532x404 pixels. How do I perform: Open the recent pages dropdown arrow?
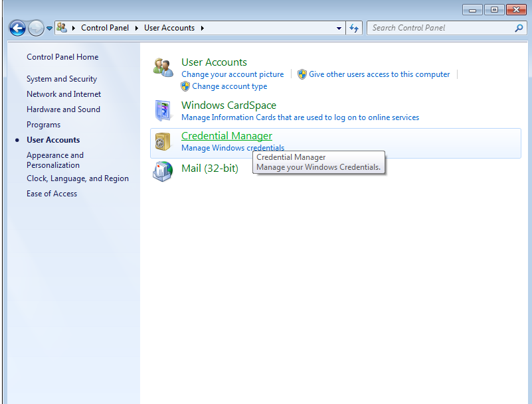click(49, 29)
